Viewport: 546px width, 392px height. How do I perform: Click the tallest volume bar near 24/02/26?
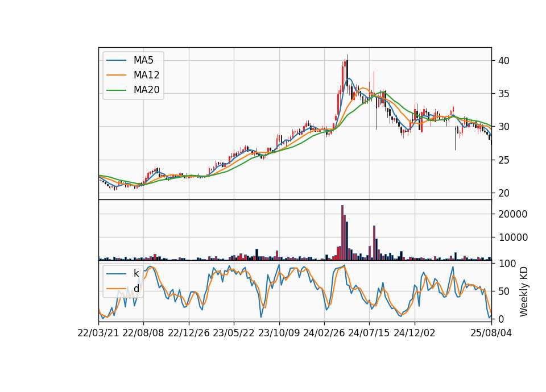tap(342, 233)
